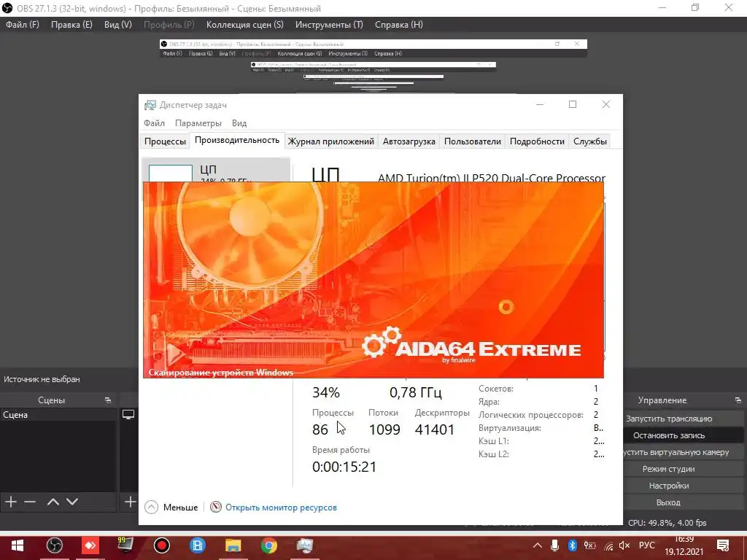The height and width of the screenshot is (560, 747).
Task: Click the resource monitor icon
Action: tap(216, 507)
